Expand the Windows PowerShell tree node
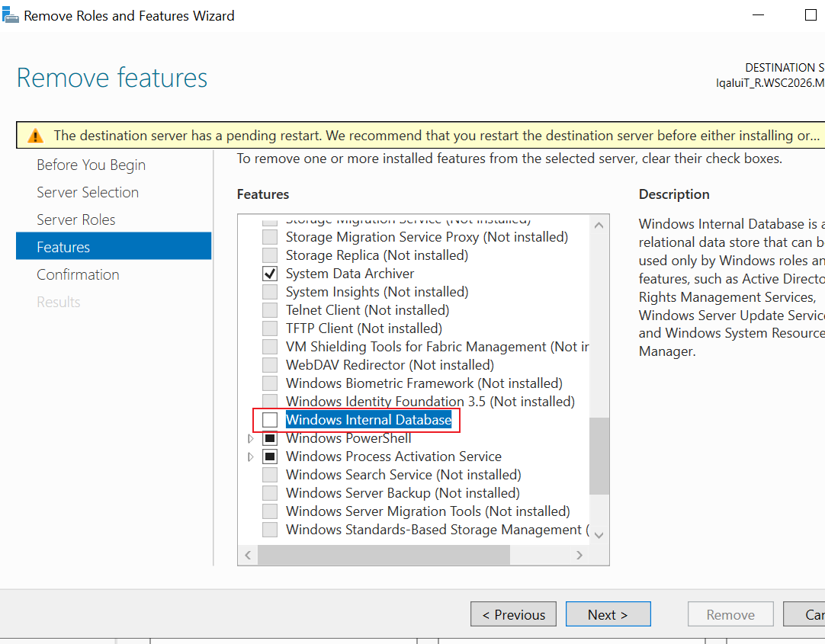The height and width of the screenshot is (644, 825). 251,438
